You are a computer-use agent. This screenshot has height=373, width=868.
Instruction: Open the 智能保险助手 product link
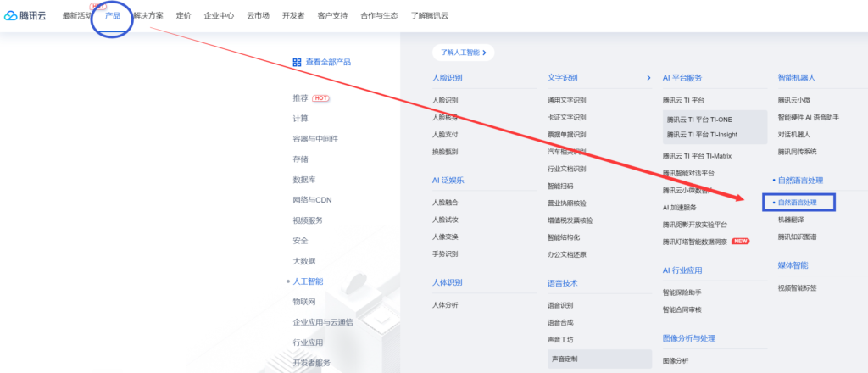(682, 292)
